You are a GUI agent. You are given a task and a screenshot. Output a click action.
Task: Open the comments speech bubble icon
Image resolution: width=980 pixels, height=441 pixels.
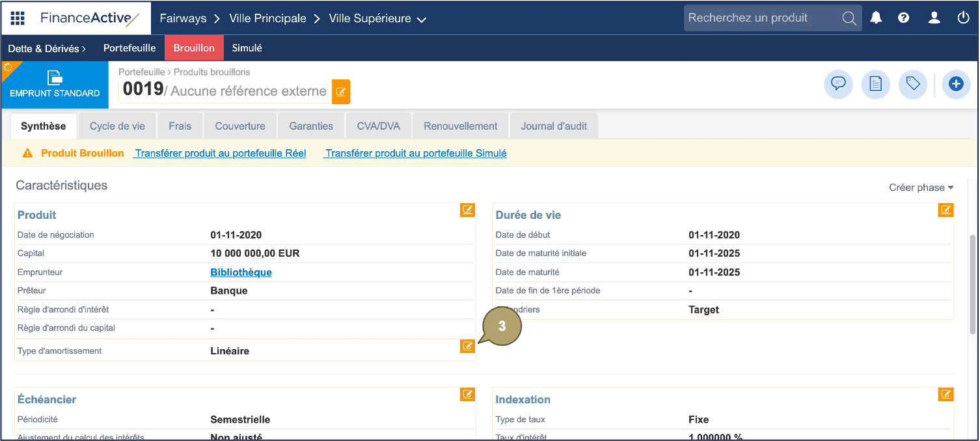[x=838, y=84]
